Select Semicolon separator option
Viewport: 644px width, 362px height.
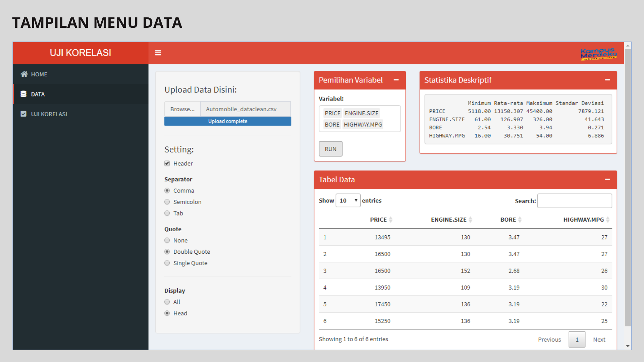[x=167, y=202]
